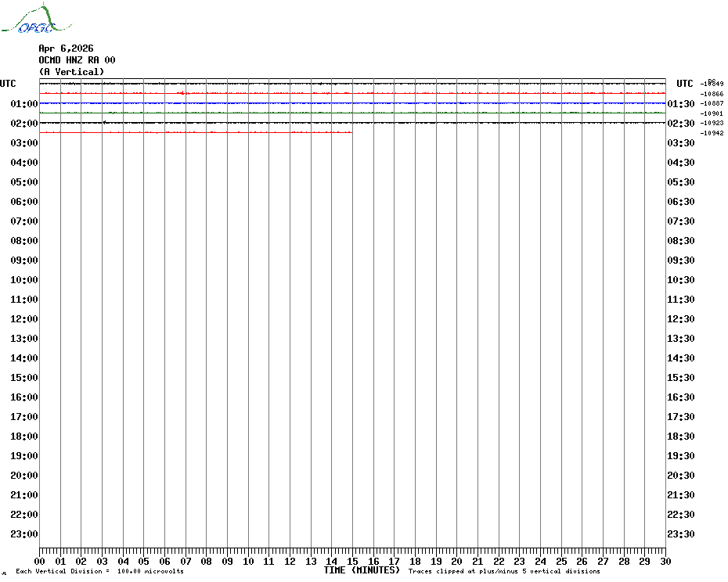The height and width of the screenshot is (582, 728).
Task: Click the OFGC logo at top left
Action: coord(36,19)
